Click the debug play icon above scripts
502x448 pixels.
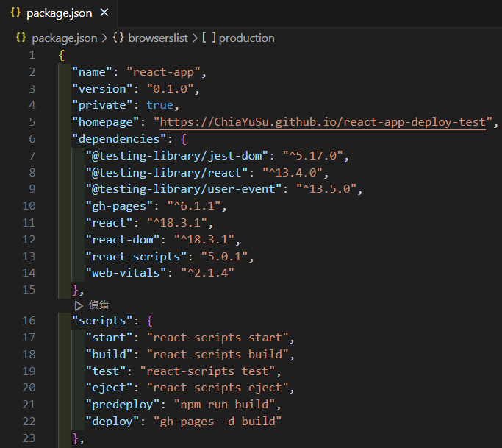pos(79,306)
